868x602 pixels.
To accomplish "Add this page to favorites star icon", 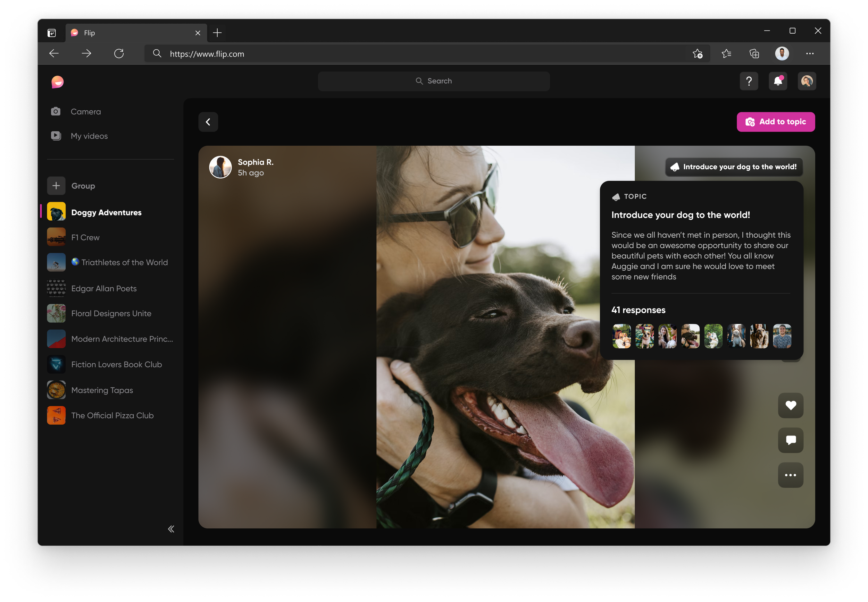I will pos(698,54).
